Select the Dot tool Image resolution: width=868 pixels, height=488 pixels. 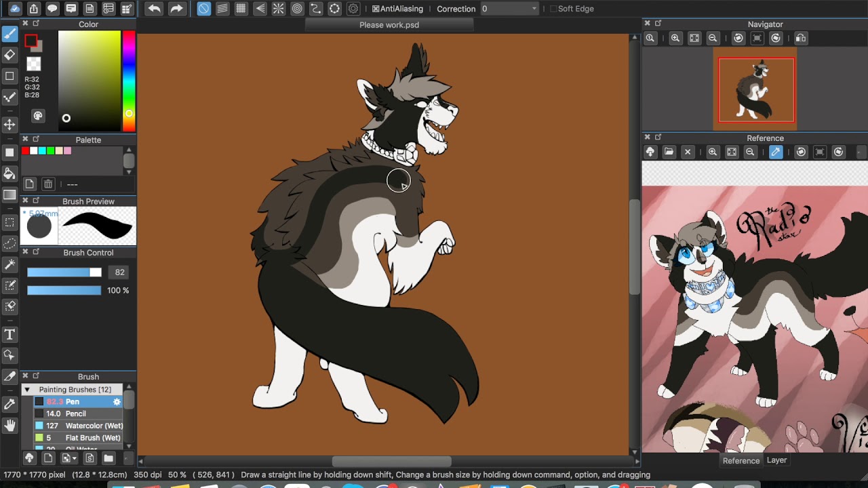point(9,97)
